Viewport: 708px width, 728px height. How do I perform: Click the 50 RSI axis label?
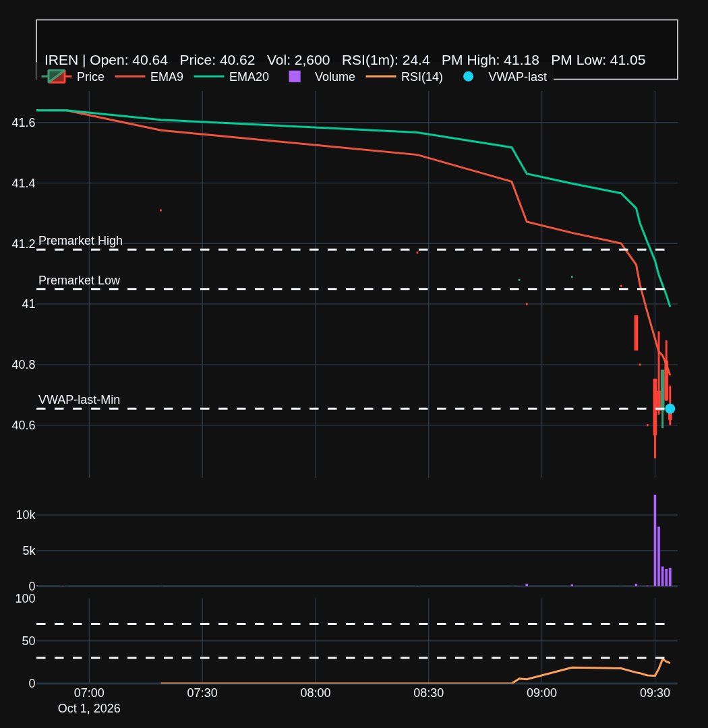coord(29,641)
